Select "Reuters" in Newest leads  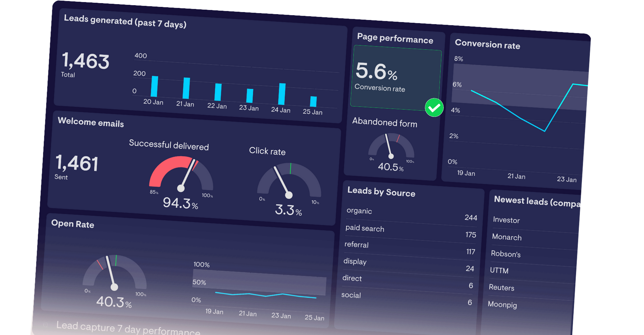pyautogui.click(x=501, y=287)
